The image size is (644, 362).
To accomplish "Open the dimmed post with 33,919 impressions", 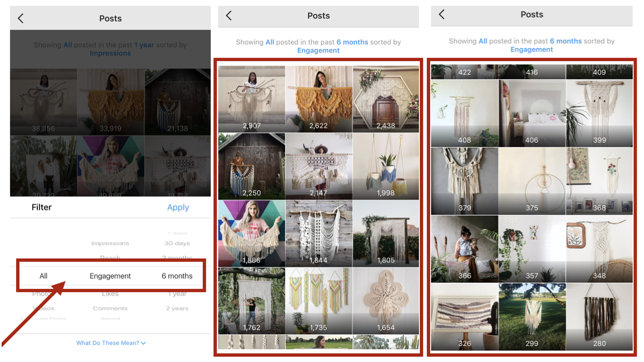I will (x=111, y=102).
